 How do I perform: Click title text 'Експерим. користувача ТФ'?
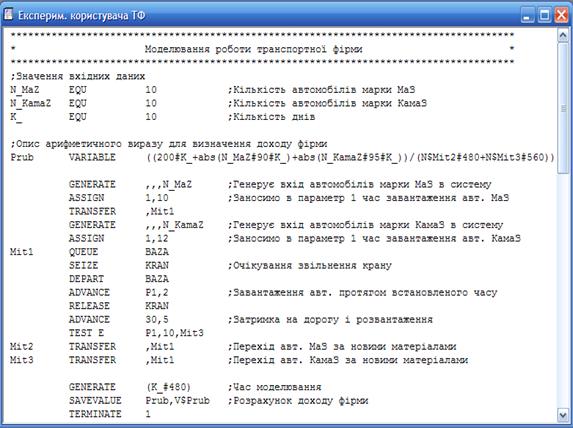click(81, 16)
